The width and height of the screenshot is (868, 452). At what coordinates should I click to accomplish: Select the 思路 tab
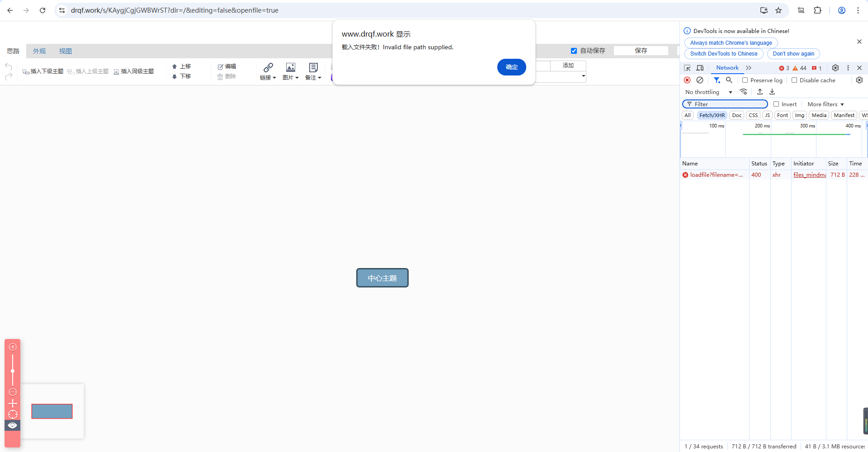[x=13, y=51]
